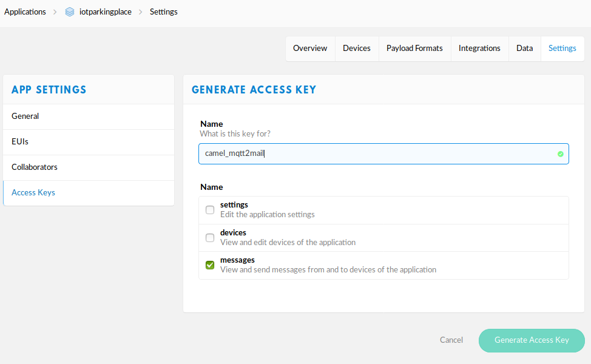Focus the key Name input field

coord(383,153)
